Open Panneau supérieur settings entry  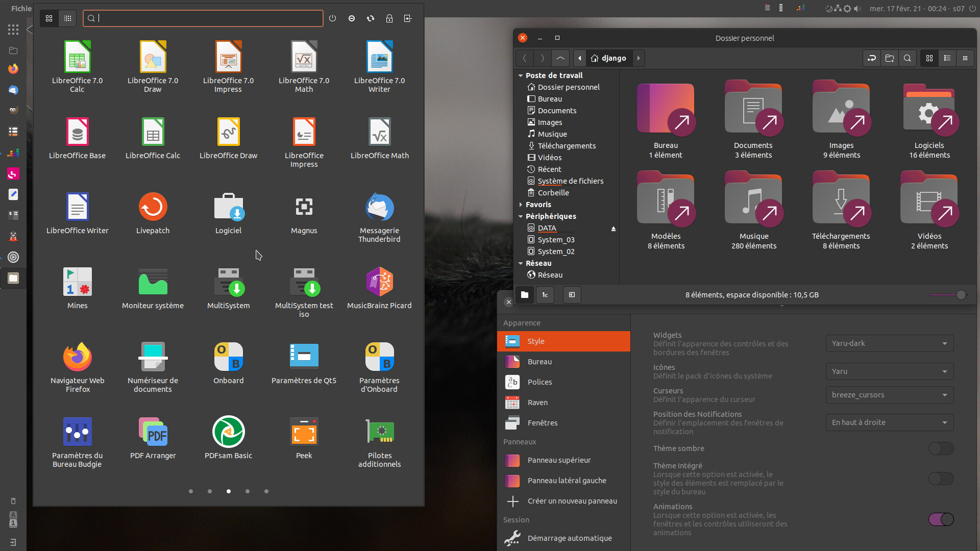click(559, 460)
